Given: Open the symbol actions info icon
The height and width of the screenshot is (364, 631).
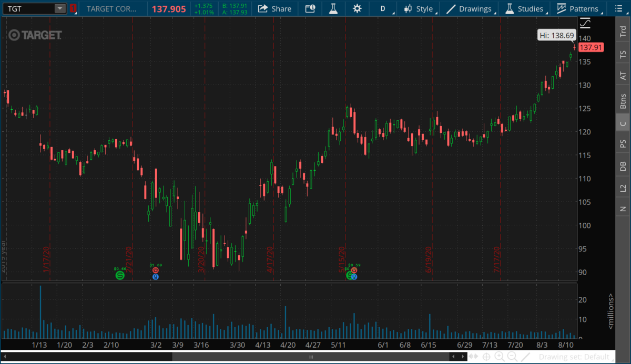Looking at the screenshot, I should click(310, 8).
